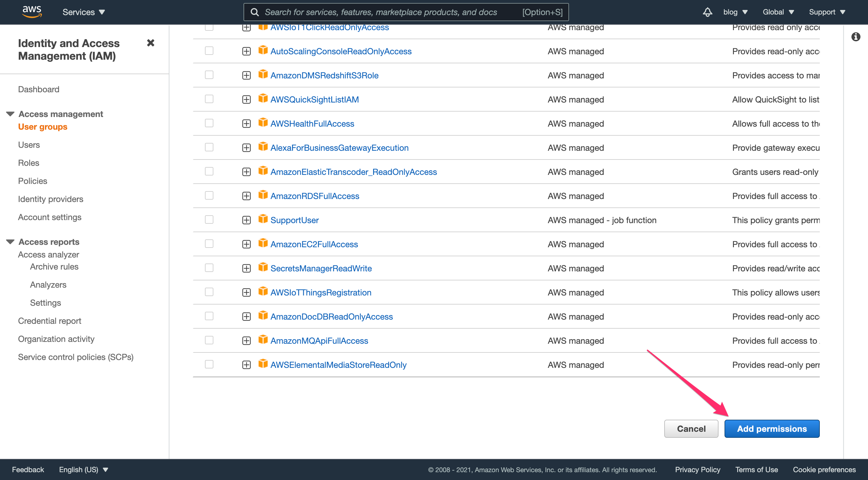The height and width of the screenshot is (480, 868).
Task: Click the policy box icon for AmazonElasticTranscoder_ReadOnlyAccess
Action: pyautogui.click(x=263, y=171)
